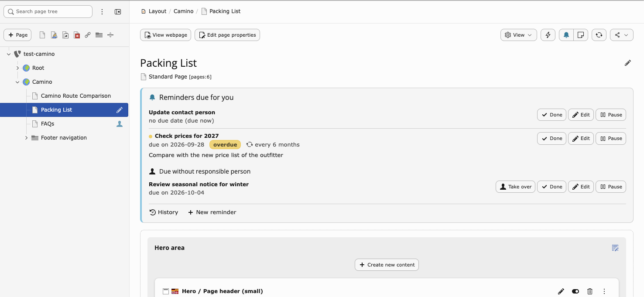Toggle the sticky note icon button in the toolbar

581,35
